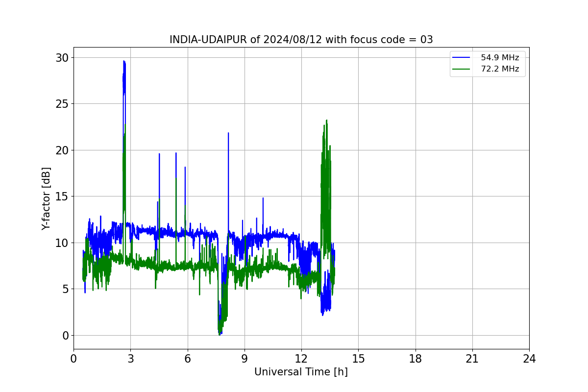Click the green burst peak after 12h
The height and width of the screenshot is (392, 588).
click(x=326, y=121)
